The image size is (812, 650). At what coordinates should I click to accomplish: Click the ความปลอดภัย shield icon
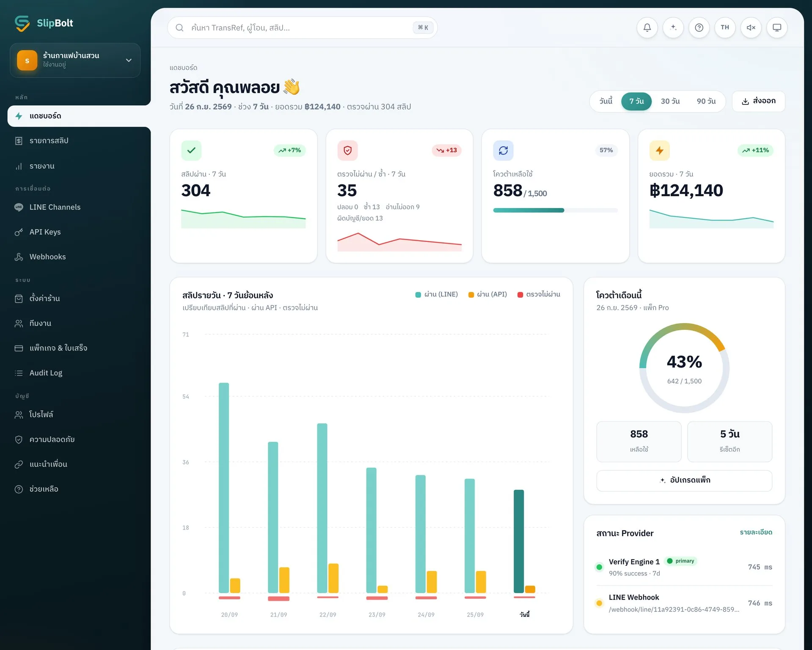tap(19, 440)
